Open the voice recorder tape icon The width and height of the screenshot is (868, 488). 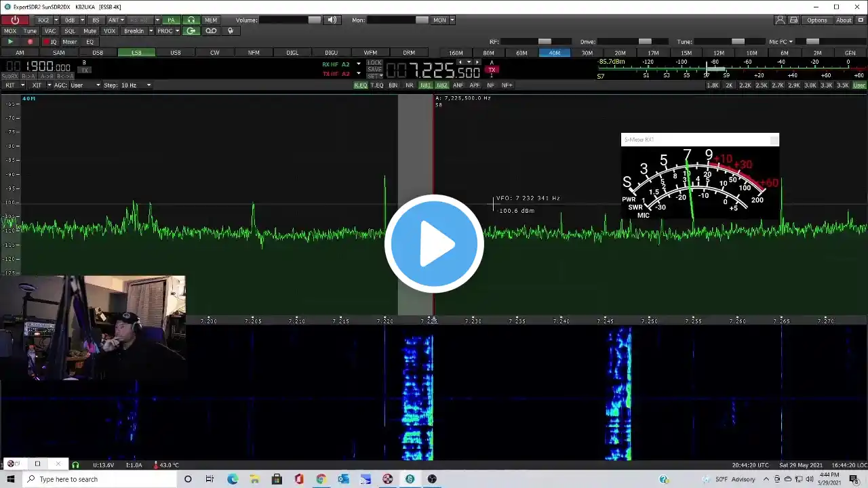pyautogui.click(x=211, y=31)
